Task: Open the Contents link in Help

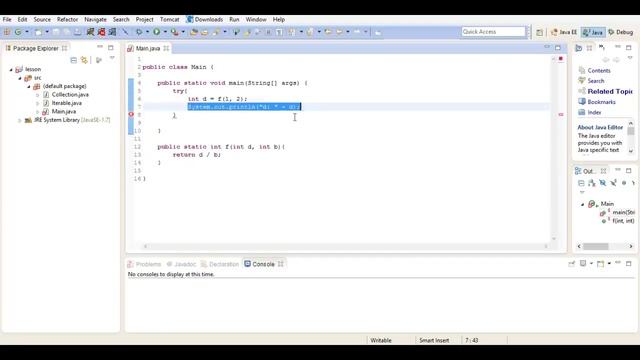Action: (x=599, y=71)
